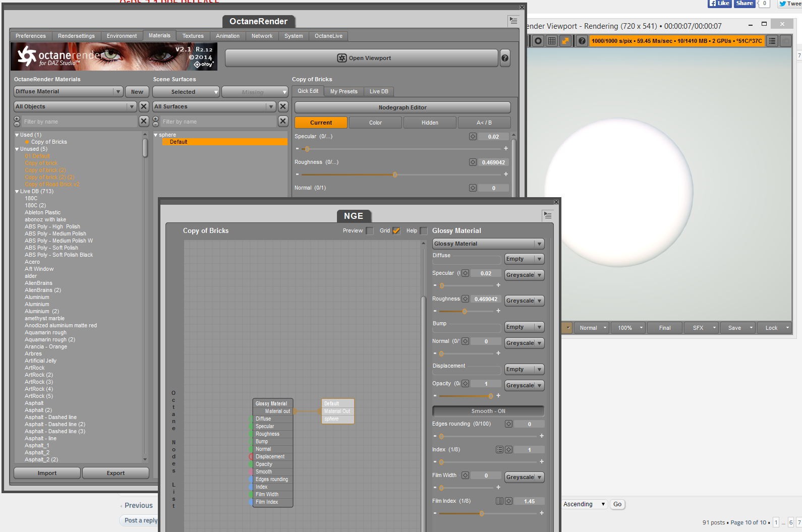Open Diffuse Empty texture dropdown
Image resolution: width=802 pixels, height=532 pixels.
pyautogui.click(x=525, y=259)
